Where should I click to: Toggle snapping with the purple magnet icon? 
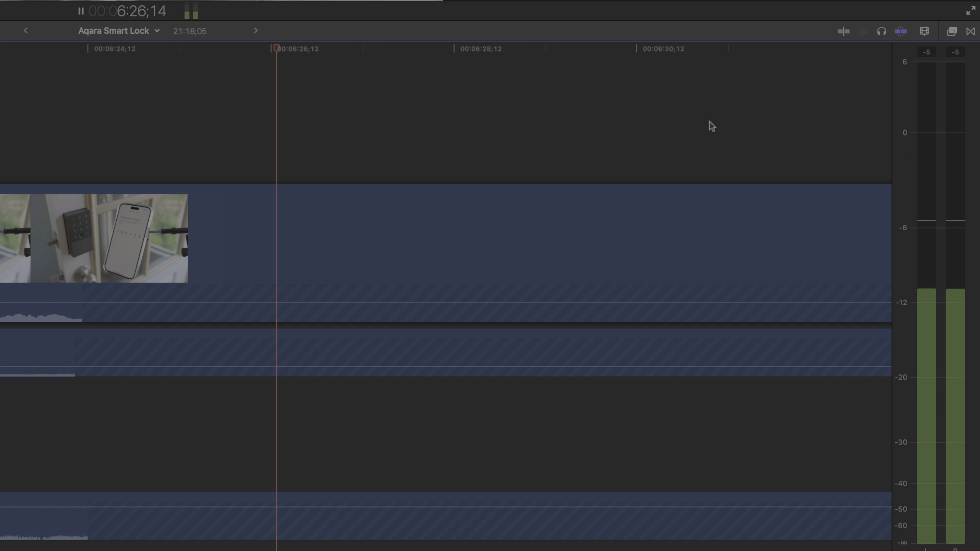(x=901, y=31)
